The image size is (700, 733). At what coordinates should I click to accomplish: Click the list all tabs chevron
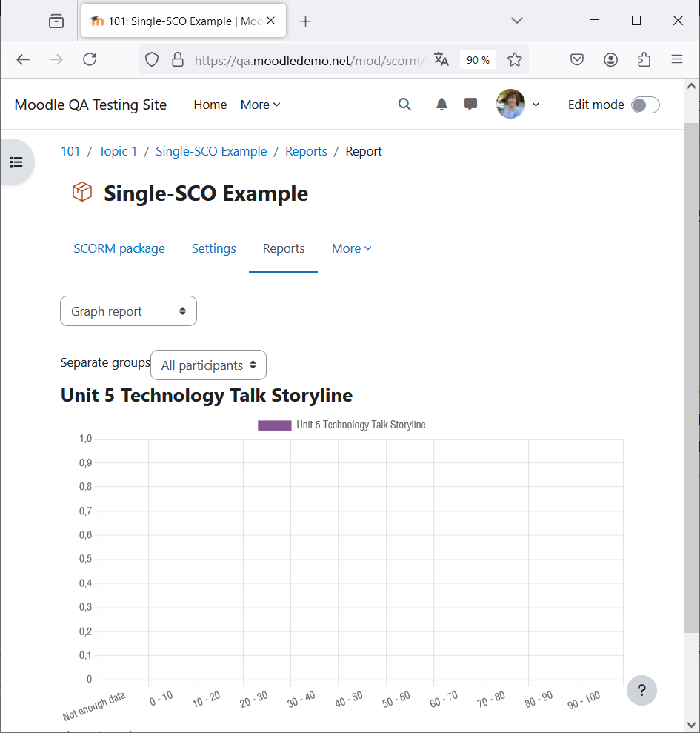tap(516, 21)
